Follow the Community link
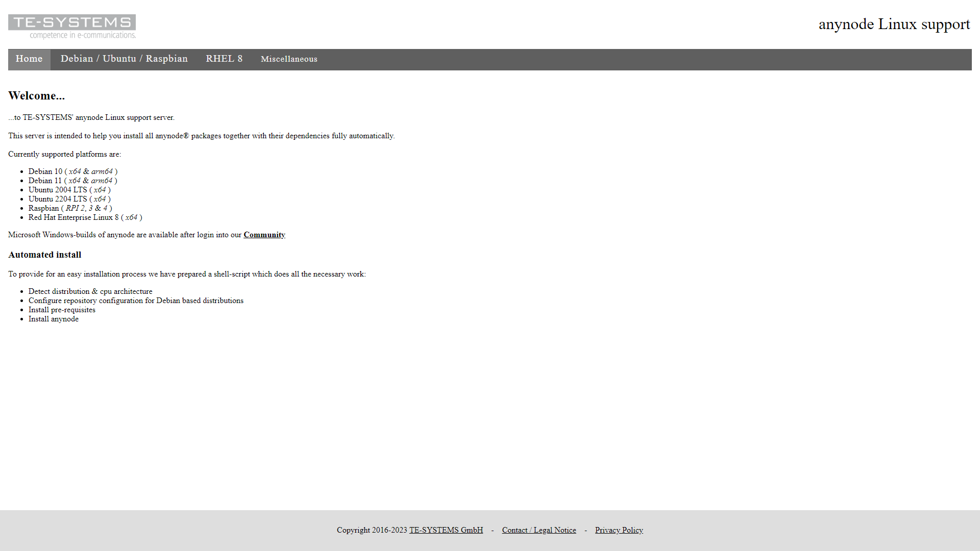 [264, 235]
